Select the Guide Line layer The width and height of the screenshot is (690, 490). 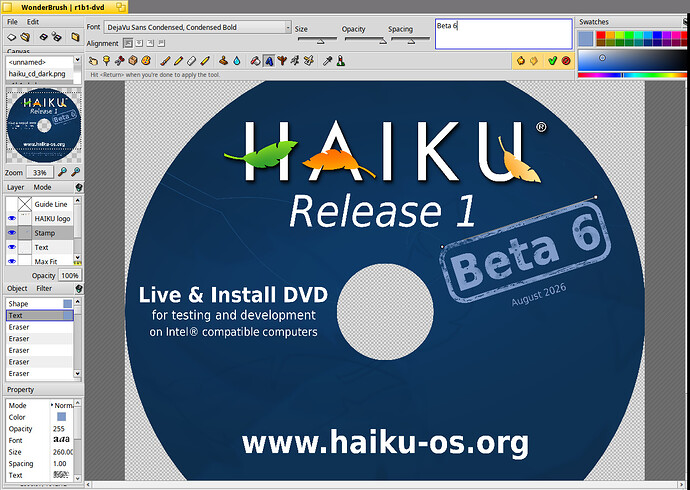[39, 204]
